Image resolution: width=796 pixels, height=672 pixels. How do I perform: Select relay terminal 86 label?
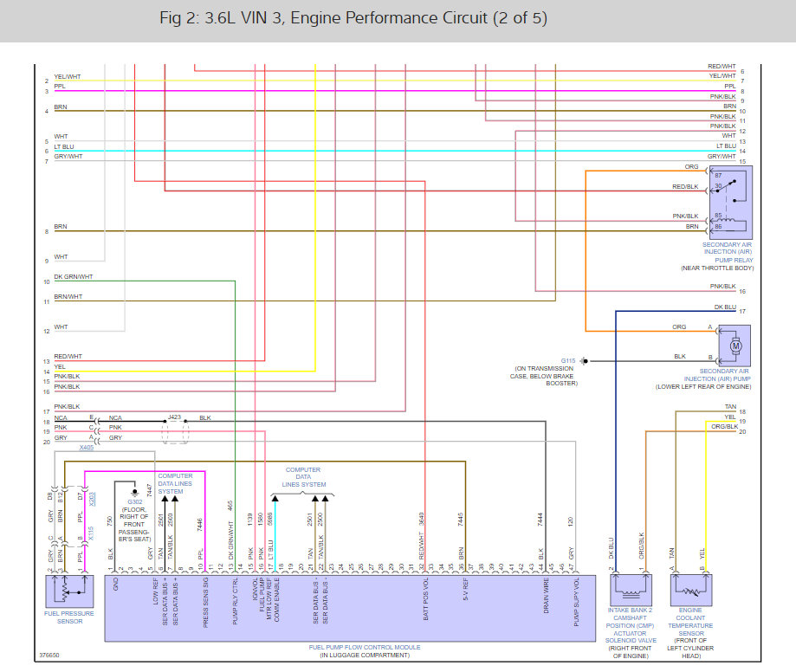(x=718, y=226)
